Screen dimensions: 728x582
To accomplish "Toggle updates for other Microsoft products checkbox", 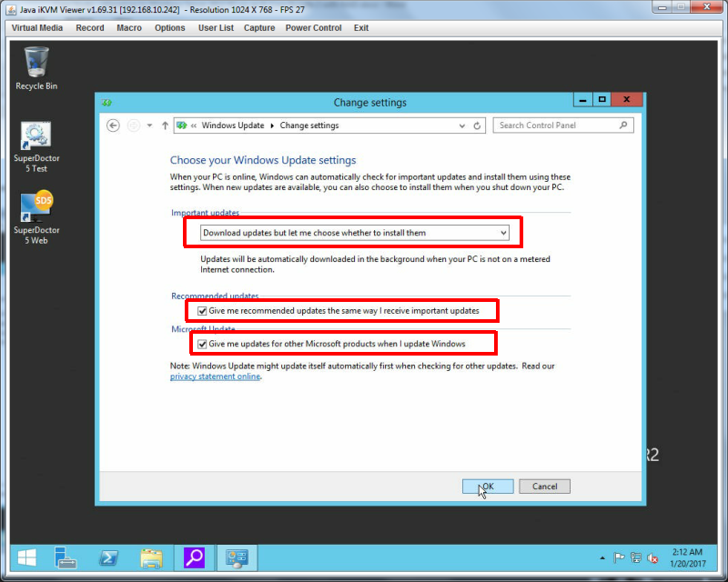I will (202, 344).
